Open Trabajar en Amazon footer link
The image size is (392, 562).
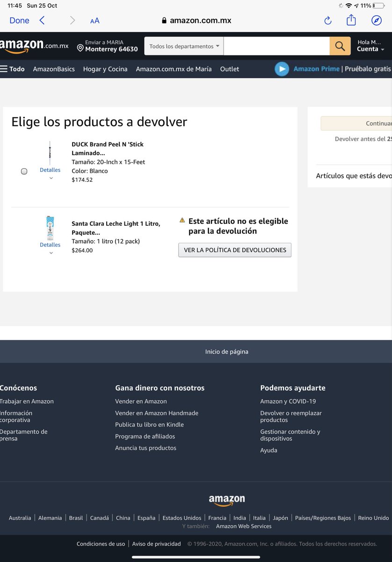[27, 401]
